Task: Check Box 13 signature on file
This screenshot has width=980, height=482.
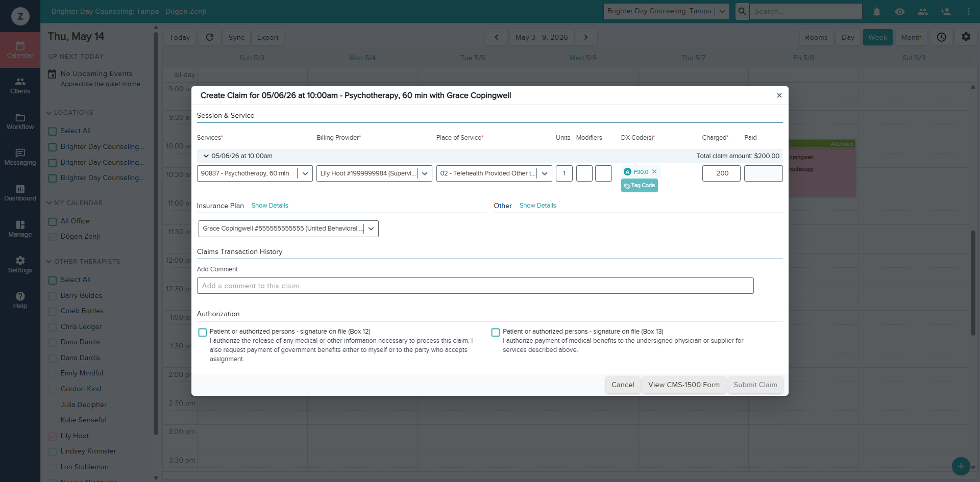Action: click(496, 333)
